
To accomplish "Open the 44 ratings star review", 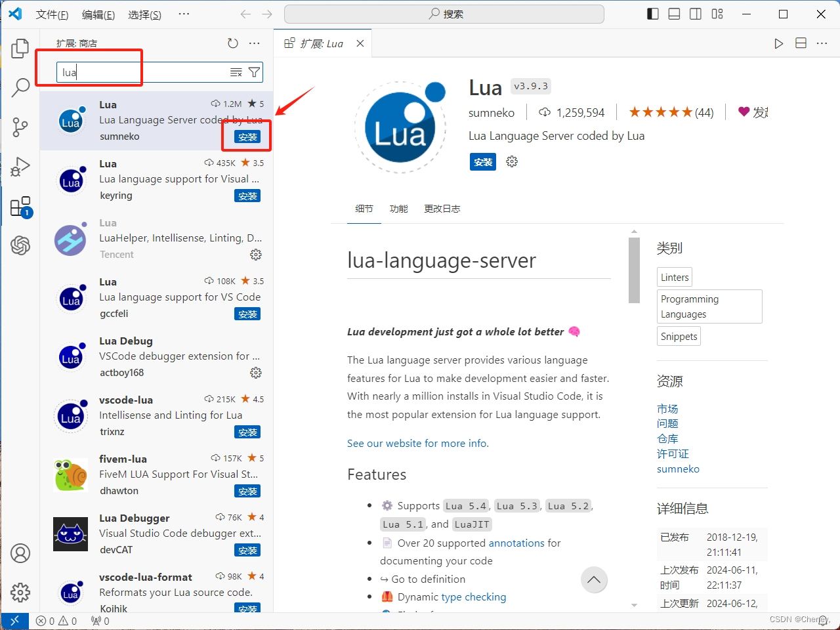I will click(671, 113).
